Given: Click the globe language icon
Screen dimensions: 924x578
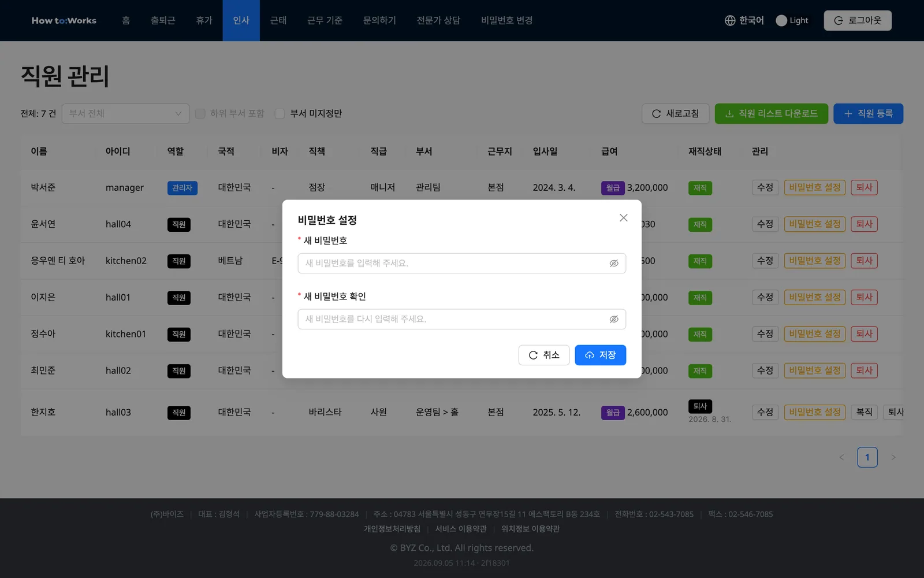Looking at the screenshot, I should pos(730,21).
